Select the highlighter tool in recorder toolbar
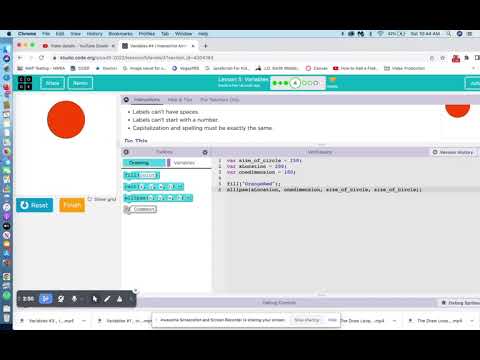The width and height of the screenshot is (480, 360). (x=119, y=299)
